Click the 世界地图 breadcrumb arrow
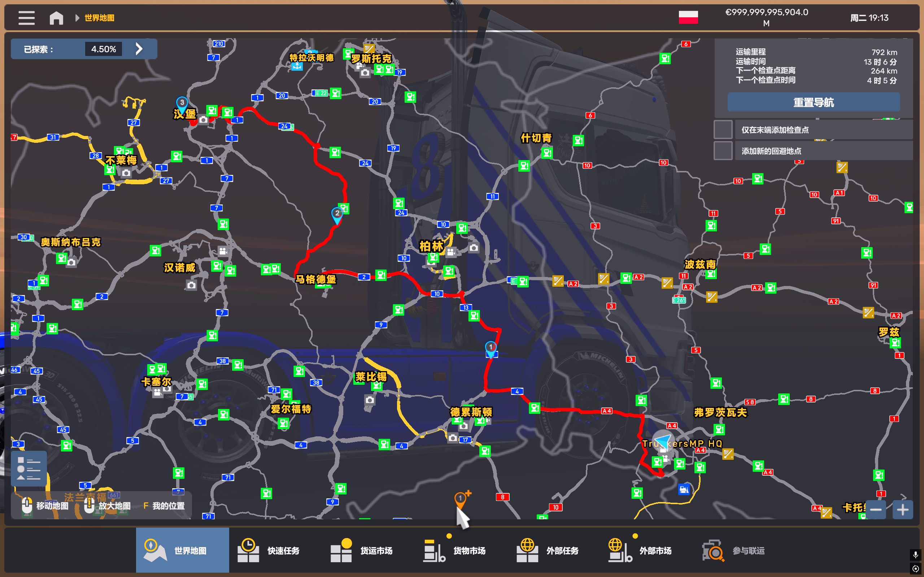This screenshot has height=577, width=924. point(78,18)
